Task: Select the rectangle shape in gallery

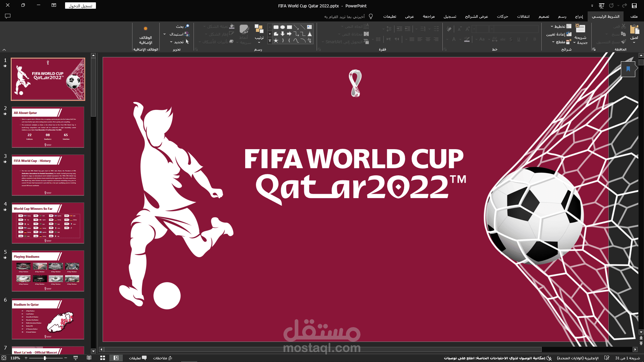Action: point(289,27)
